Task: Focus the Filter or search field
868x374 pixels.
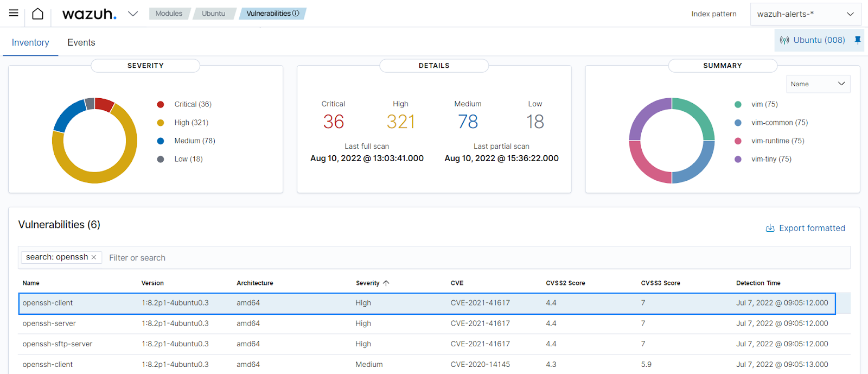Action: 477,258
